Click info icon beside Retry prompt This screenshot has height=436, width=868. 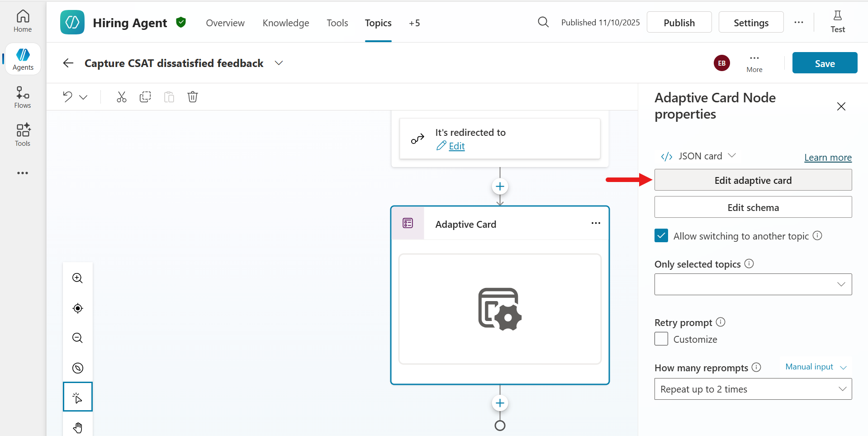721,322
